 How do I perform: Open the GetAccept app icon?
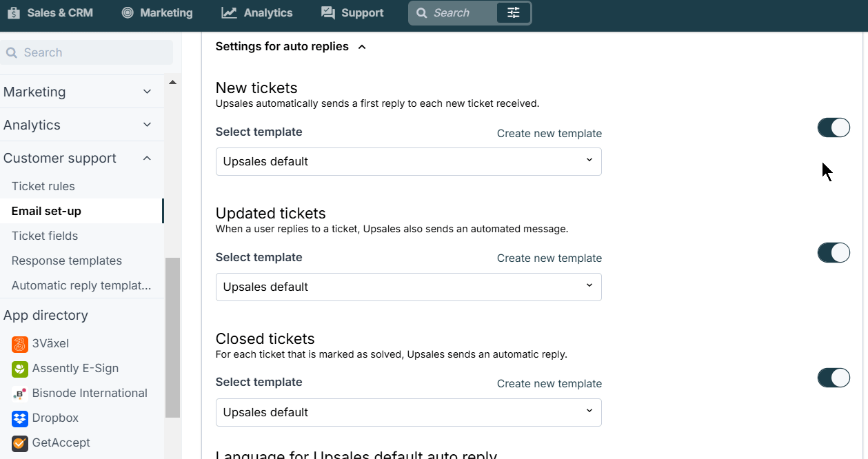point(20,443)
